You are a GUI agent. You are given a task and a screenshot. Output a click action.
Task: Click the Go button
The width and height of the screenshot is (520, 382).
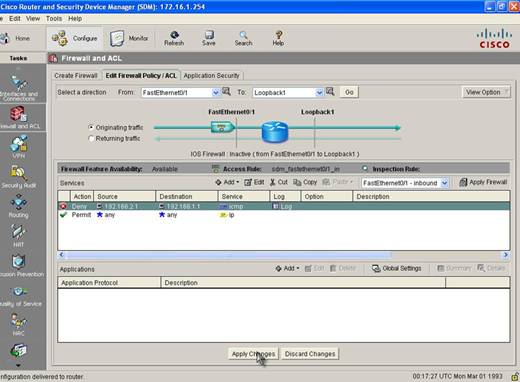[x=349, y=92]
